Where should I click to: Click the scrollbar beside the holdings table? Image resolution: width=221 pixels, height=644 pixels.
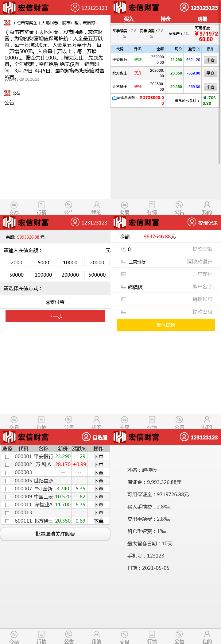(x=219, y=92)
